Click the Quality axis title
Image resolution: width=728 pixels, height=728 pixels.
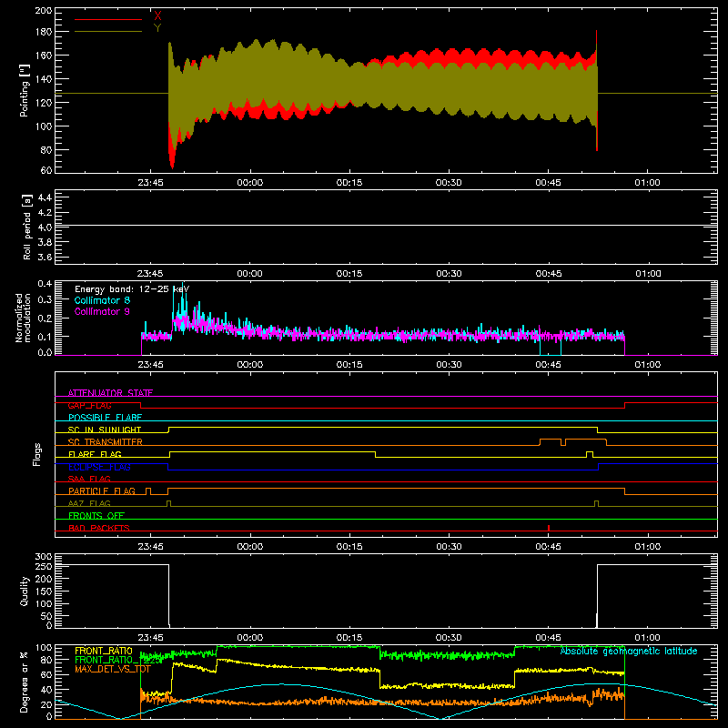pos(25,591)
